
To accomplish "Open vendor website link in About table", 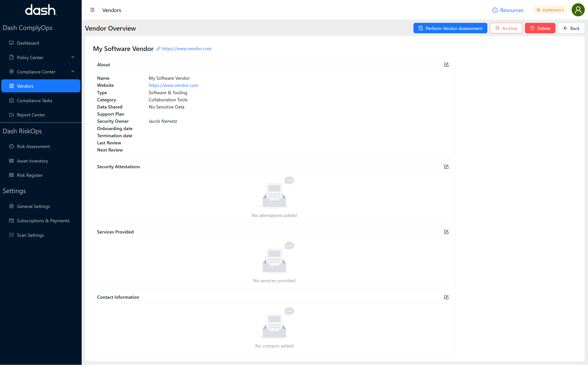I will click(173, 85).
